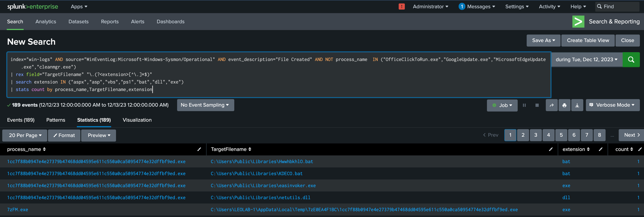Open the Preview dropdown
The height and width of the screenshot is (217, 644).
(99, 135)
